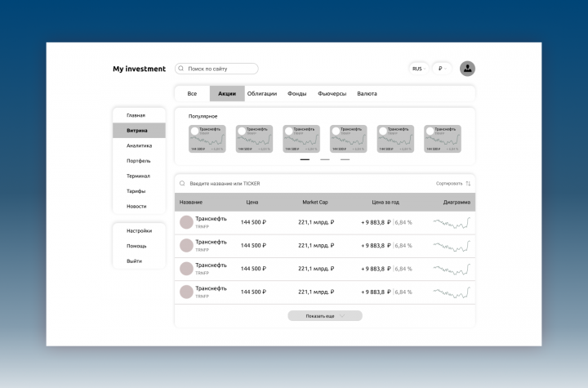Click the Цена за год column header
588x388 pixels.
tap(385, 203)
